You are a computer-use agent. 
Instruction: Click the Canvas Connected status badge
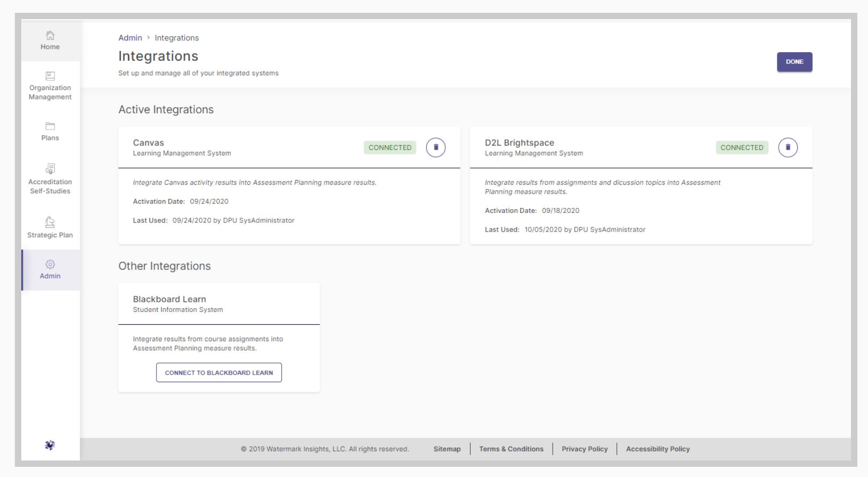pos(390,147)
